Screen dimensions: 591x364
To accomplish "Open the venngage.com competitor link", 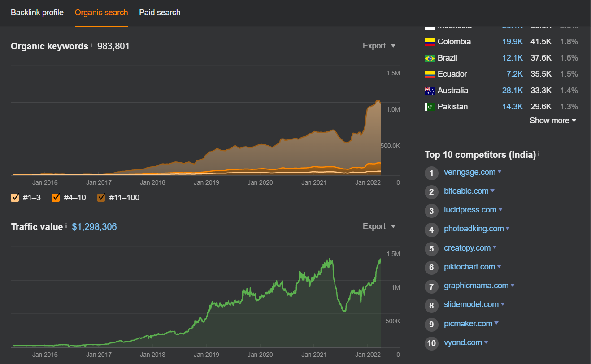I will (x=469, y=172).
